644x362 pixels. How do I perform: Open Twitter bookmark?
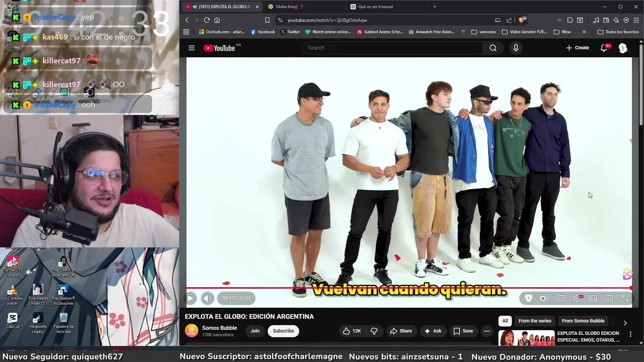[x=290, y=32]
